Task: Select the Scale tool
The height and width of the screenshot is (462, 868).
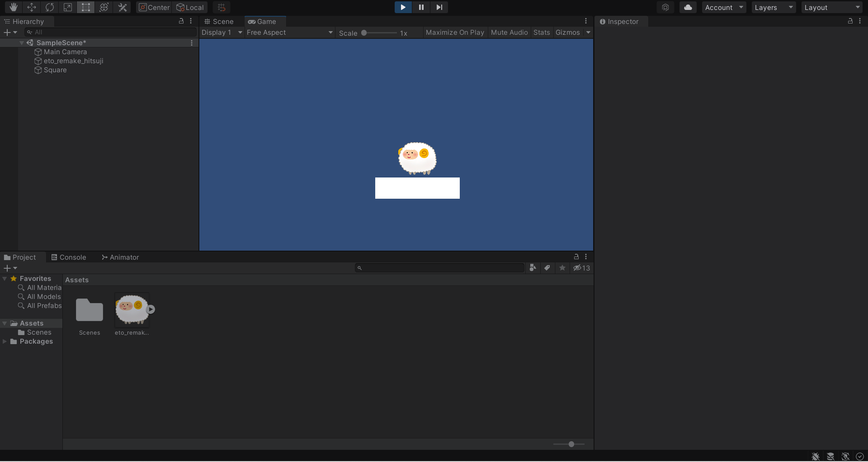Action: click(68, 7)
